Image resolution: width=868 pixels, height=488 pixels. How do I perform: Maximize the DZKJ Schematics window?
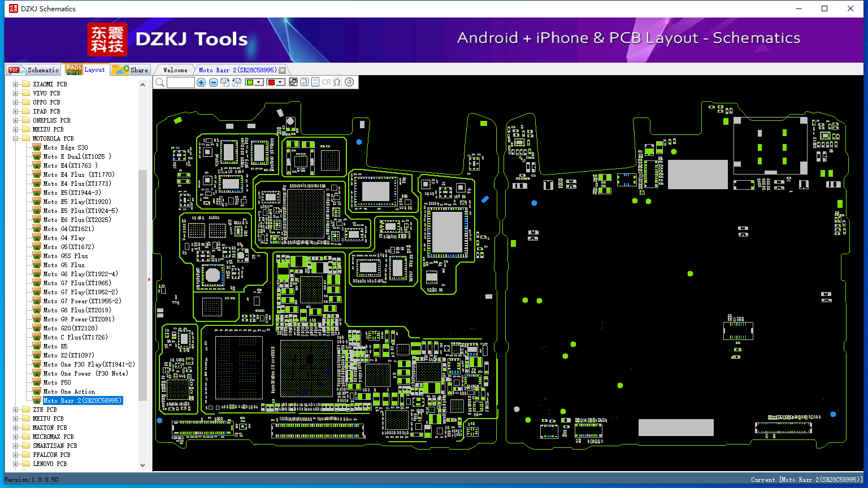(x=824, y=8)
